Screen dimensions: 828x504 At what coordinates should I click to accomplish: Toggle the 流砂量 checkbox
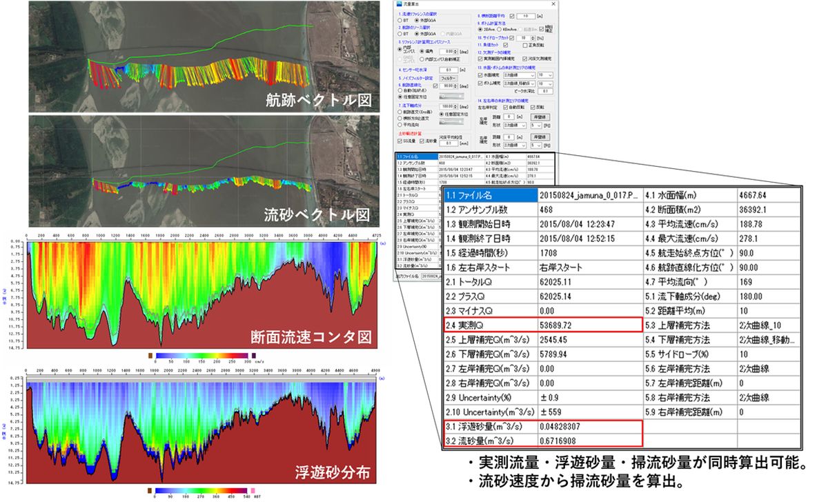422,141
